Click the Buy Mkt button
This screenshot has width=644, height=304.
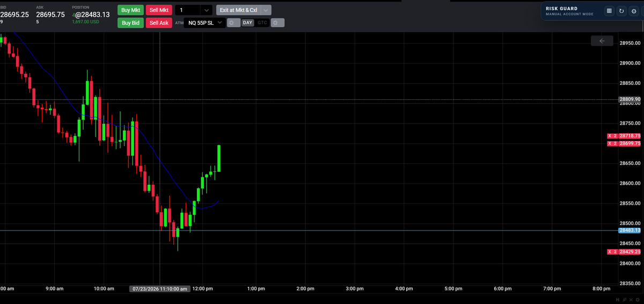pos(130,10)
